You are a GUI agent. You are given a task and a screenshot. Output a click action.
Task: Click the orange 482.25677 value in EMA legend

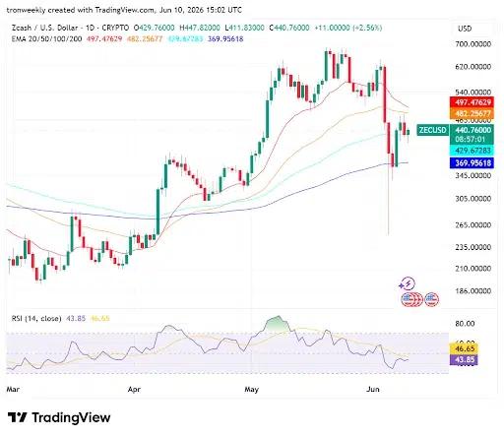[145, 39]
